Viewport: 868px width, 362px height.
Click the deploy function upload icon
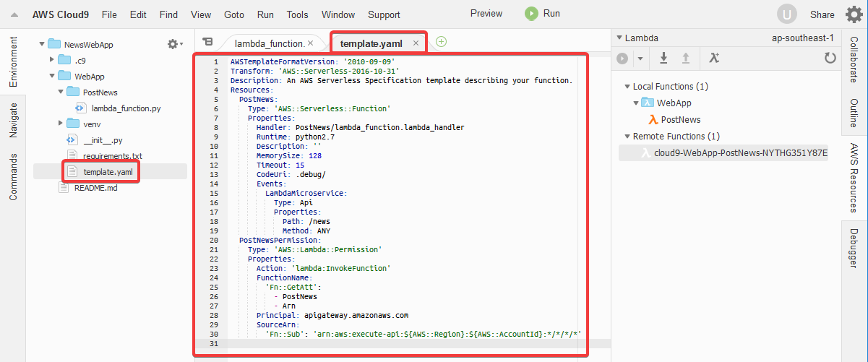click(x=685, y=59)
